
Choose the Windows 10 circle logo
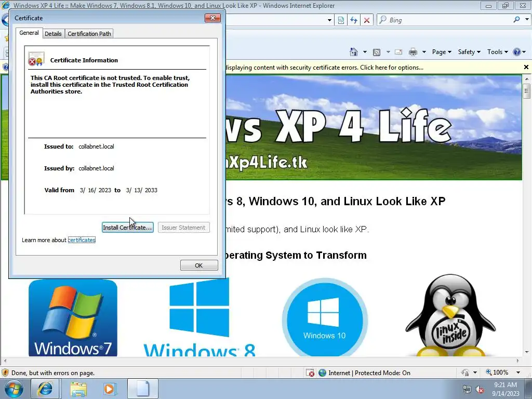[x=325, y=317]
